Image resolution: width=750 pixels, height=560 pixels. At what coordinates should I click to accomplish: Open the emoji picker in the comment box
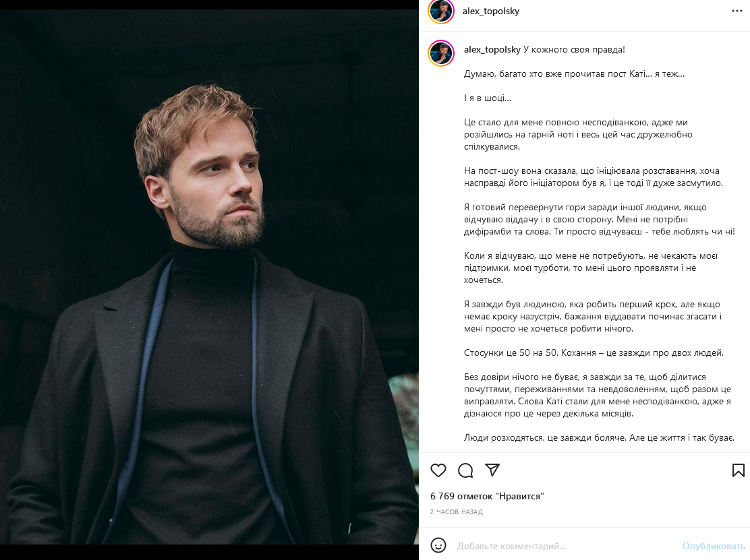point(438,545)
